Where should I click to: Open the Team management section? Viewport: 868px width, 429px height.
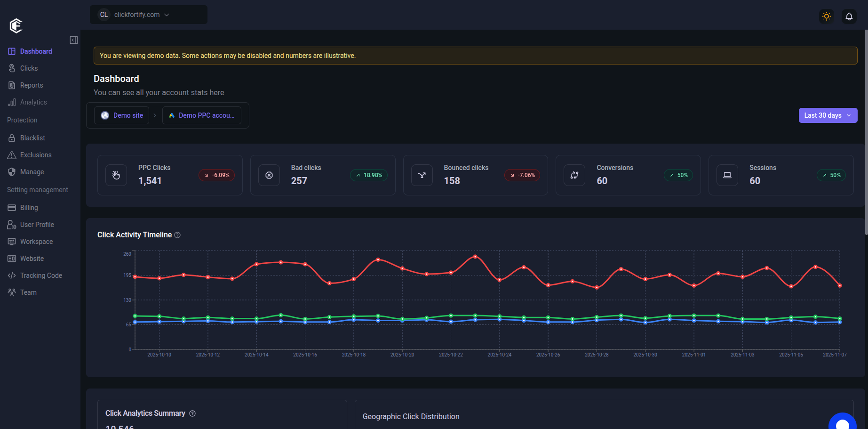pos(28,292)
